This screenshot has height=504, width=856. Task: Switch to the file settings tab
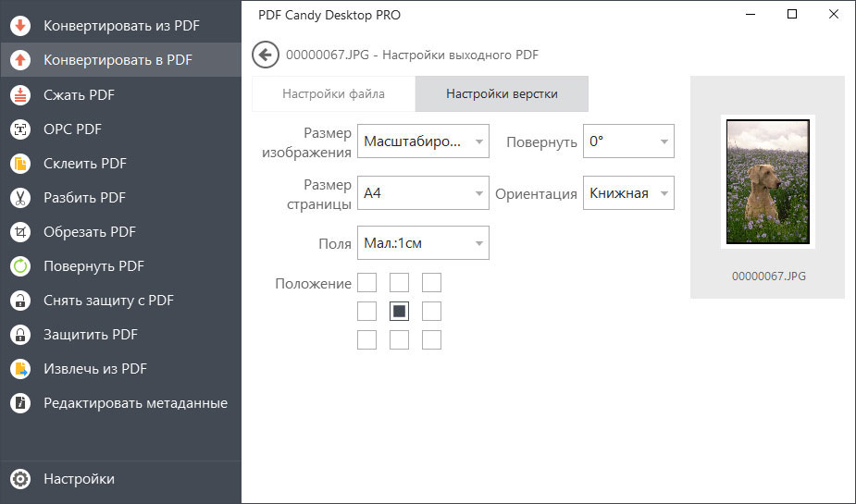click(333, 93)
